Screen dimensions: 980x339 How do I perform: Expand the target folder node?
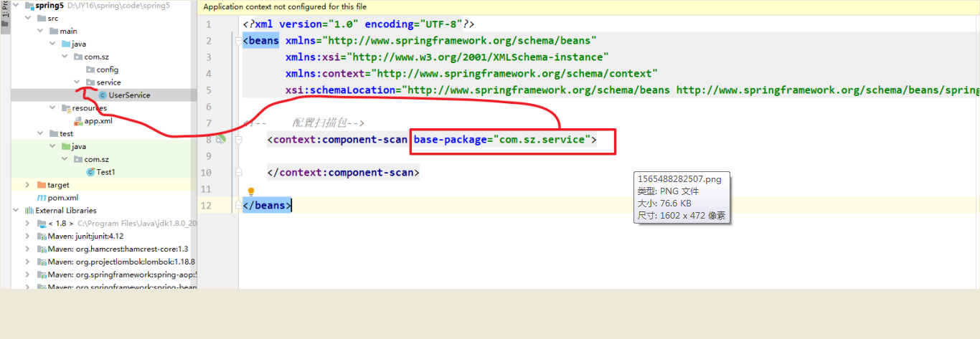(28, 185)
